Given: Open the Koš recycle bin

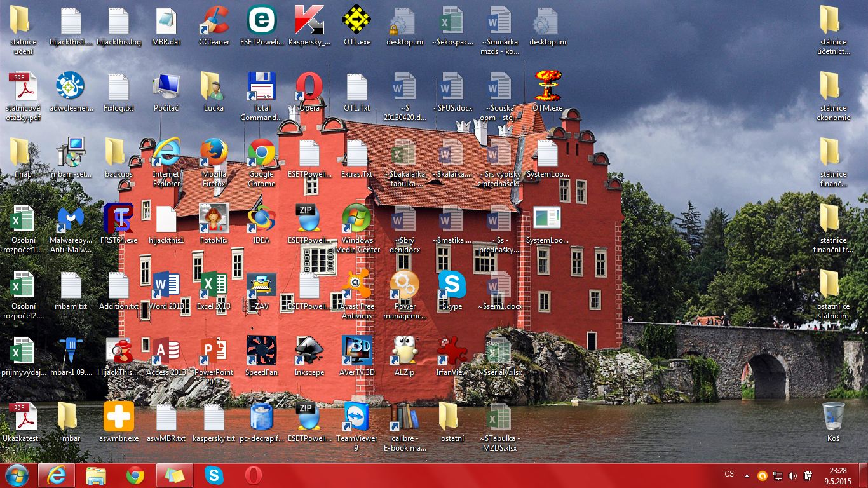Looking at the screenshot, I should point(834,423).
